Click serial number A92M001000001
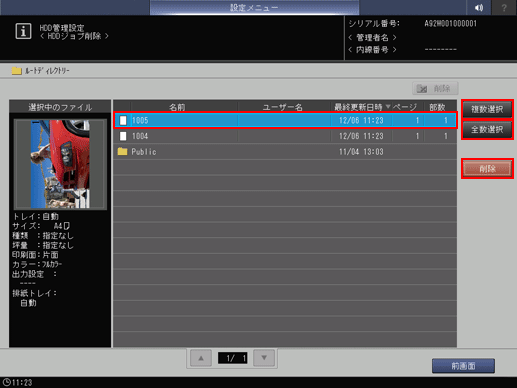The image size is (517, 388). (x=450, y=24)
